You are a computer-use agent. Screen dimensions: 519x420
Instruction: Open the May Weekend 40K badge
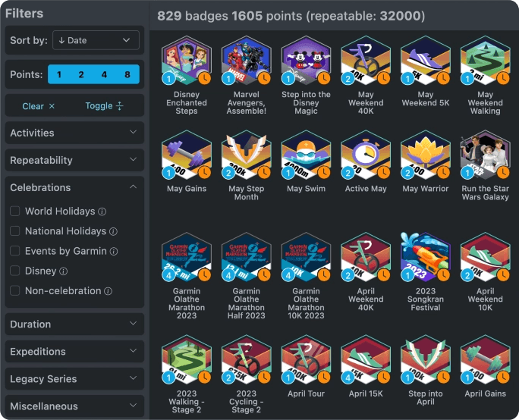pyautogui.click(x=366, y=61)
